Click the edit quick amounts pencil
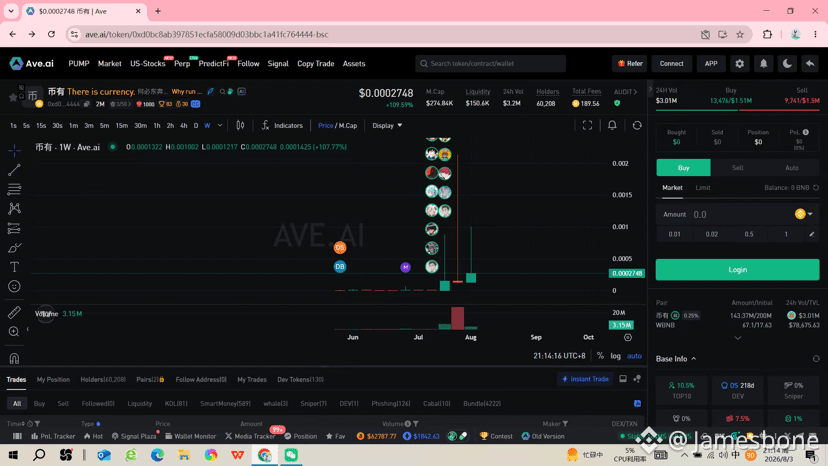The width and height of the screenshot is (828, 466). (x=812, y=234)
